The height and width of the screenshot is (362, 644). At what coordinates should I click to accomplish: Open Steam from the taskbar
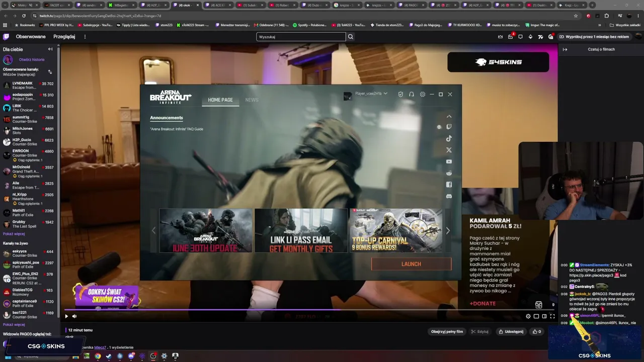[x=109, y=356]
